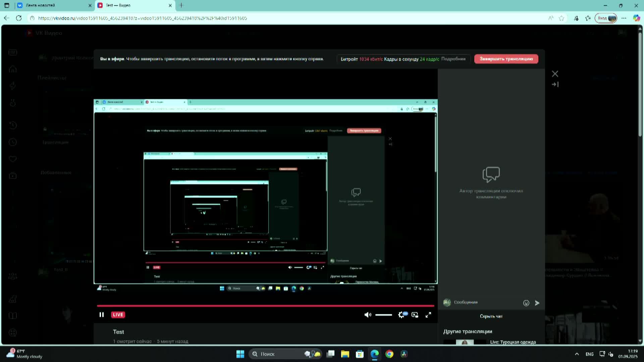
Task: Switch to Лента новостей browser tab
Action: pos(50,5)
